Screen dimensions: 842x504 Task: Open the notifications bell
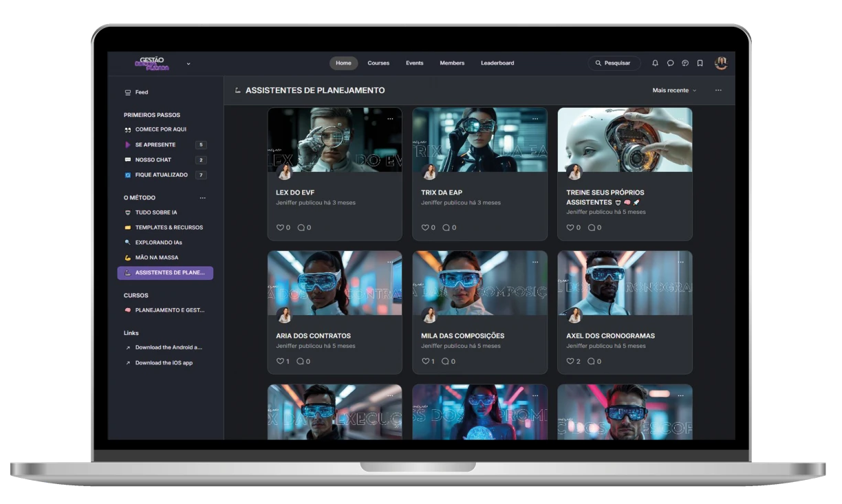point(655,63)
